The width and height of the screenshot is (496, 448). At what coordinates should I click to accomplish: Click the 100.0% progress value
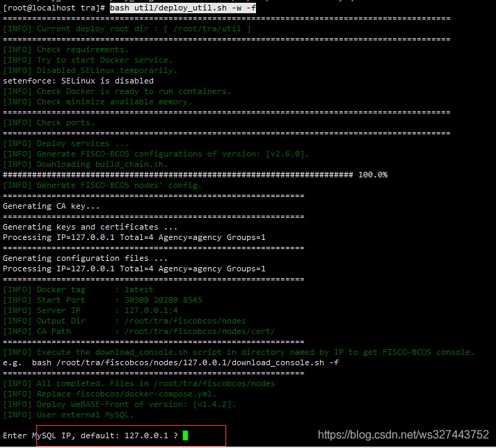(373, 175)
